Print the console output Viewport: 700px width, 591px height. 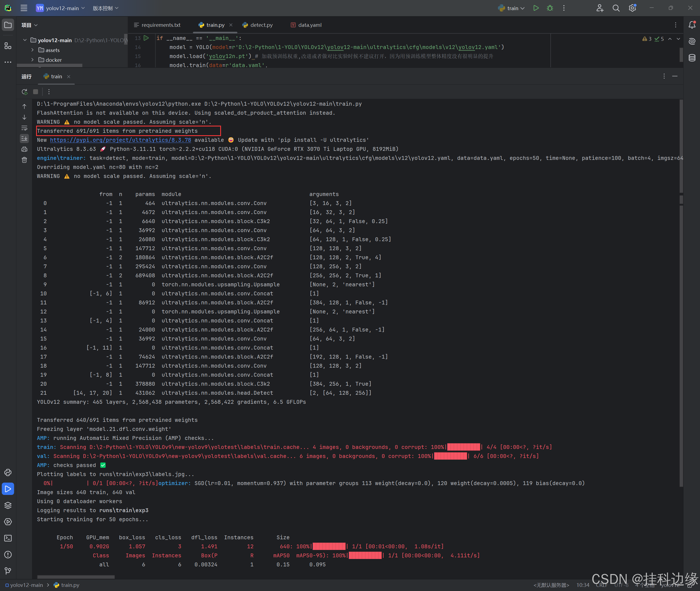(x=24, y=149)
